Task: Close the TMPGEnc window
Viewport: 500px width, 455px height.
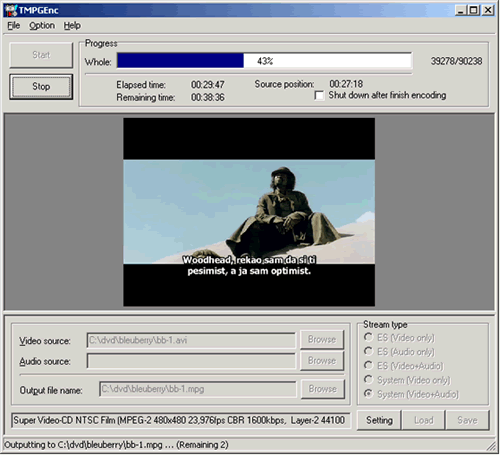Action: point(488,10)
